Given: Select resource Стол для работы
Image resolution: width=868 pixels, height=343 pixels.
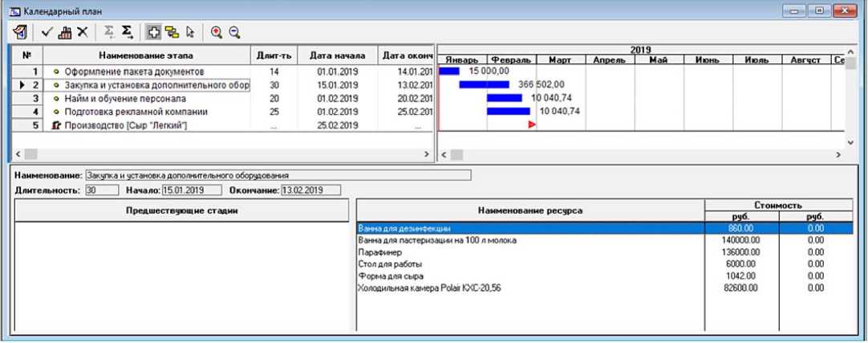Looking at the screenshot, I should (605, 263).
